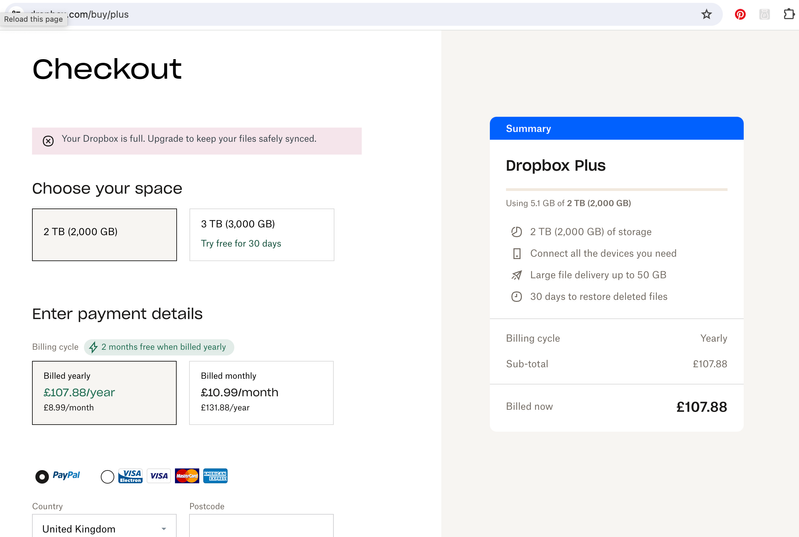Click the PayPal logo
This screenshot has height=537, width=799.
point(66,475)
